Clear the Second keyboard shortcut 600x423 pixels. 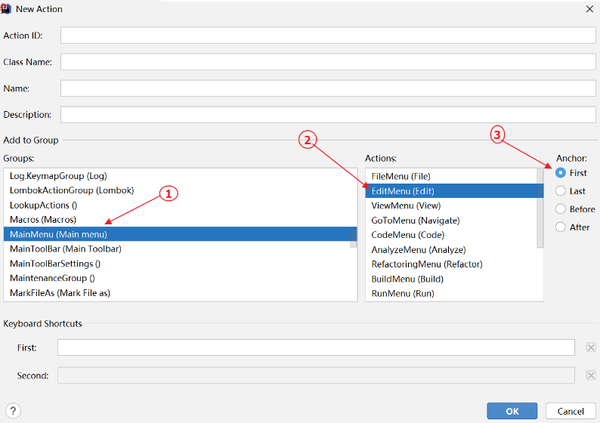[590, 376]
